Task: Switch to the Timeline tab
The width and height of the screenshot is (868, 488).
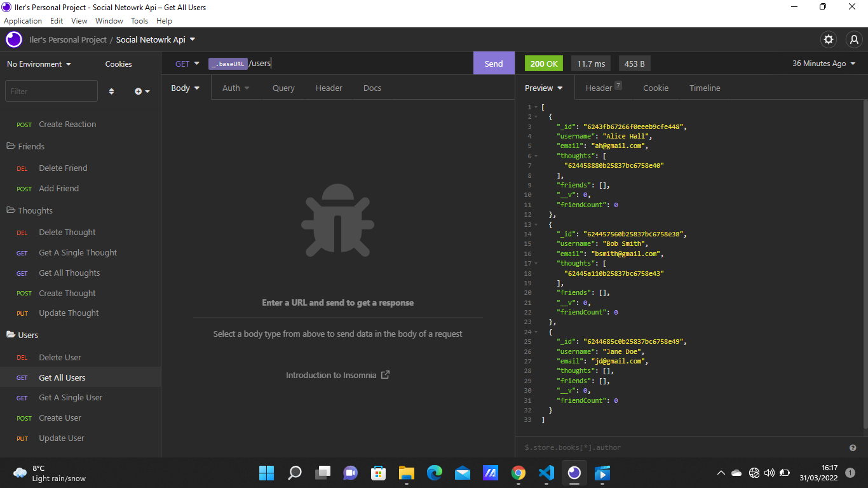Action: click(x=705, y=88)
